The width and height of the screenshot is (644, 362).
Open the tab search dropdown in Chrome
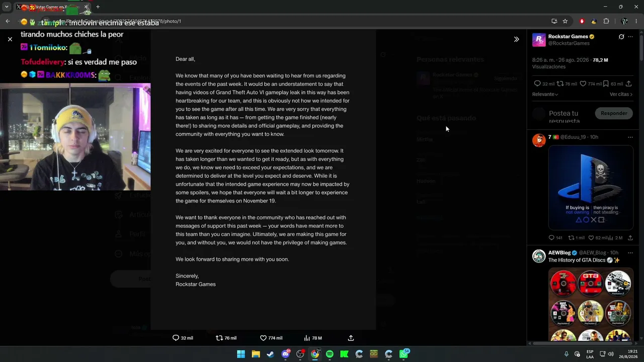click(x=7, y=7)
